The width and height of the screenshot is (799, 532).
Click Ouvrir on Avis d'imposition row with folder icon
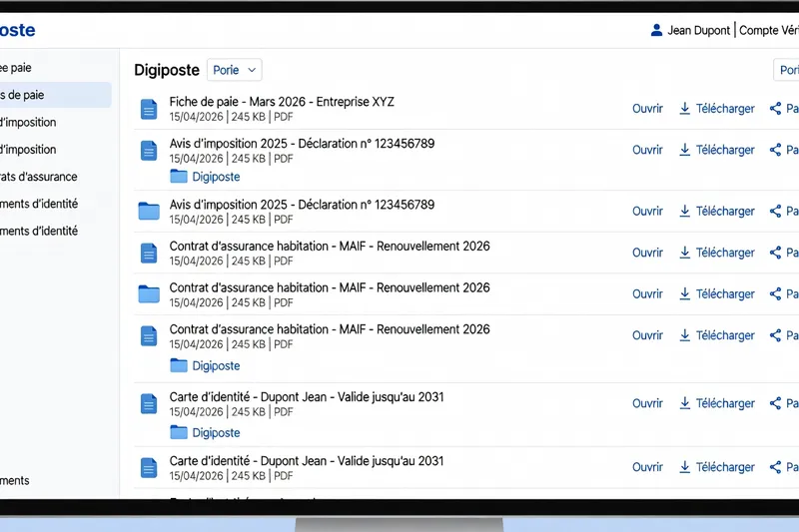(x=647, y=211)
